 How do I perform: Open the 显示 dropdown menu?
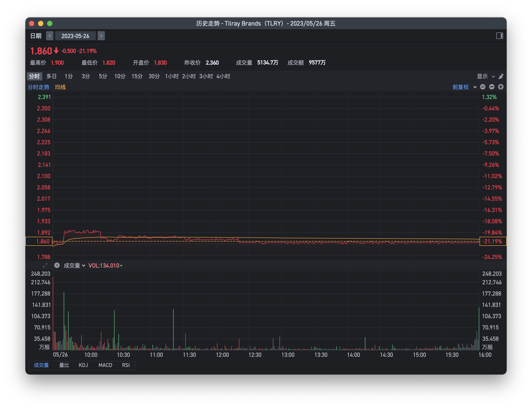486,77
